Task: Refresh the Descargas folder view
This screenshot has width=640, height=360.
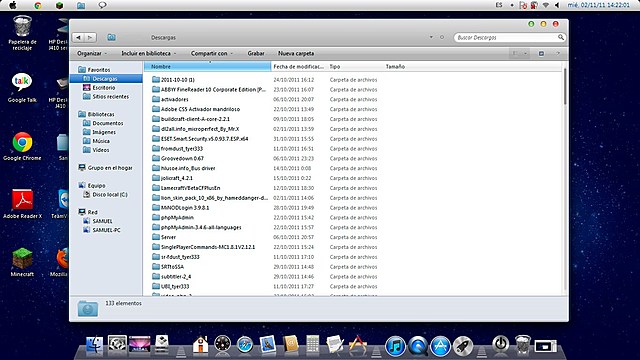Action: pyautogui.click(x=442, y=37)
